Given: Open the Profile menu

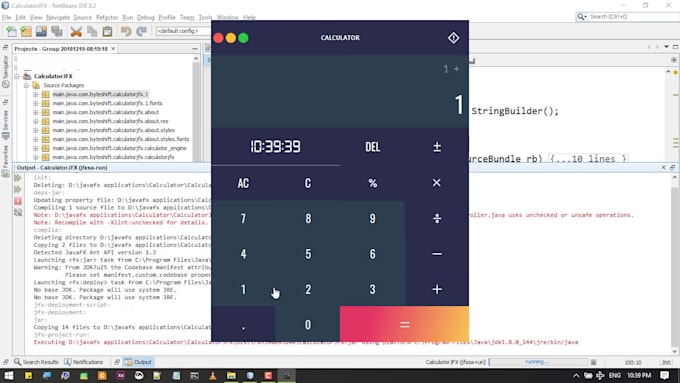Looking at the screenshot, I should [x=167, y=17].
